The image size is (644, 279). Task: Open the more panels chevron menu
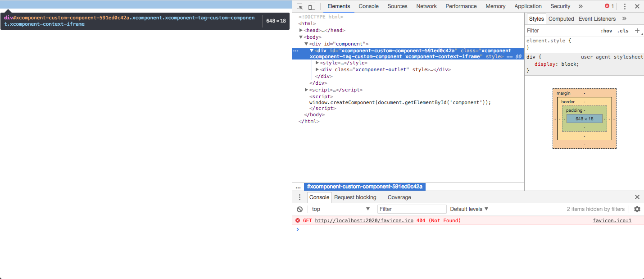(x=580, y=6)
